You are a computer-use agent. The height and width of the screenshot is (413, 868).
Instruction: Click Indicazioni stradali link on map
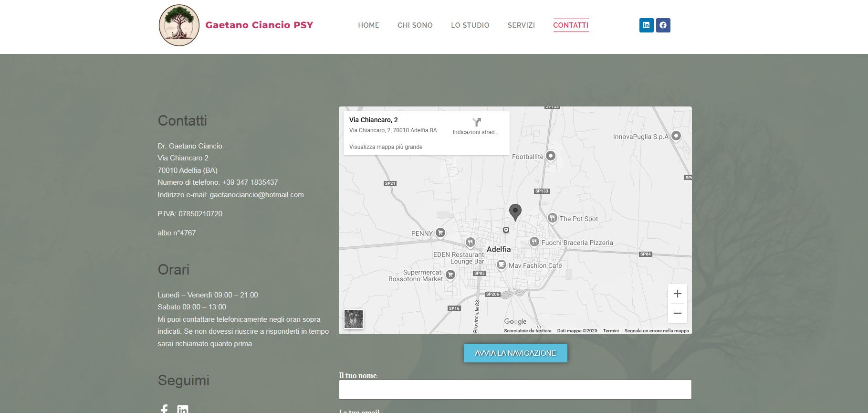click(x=475, y=132)
